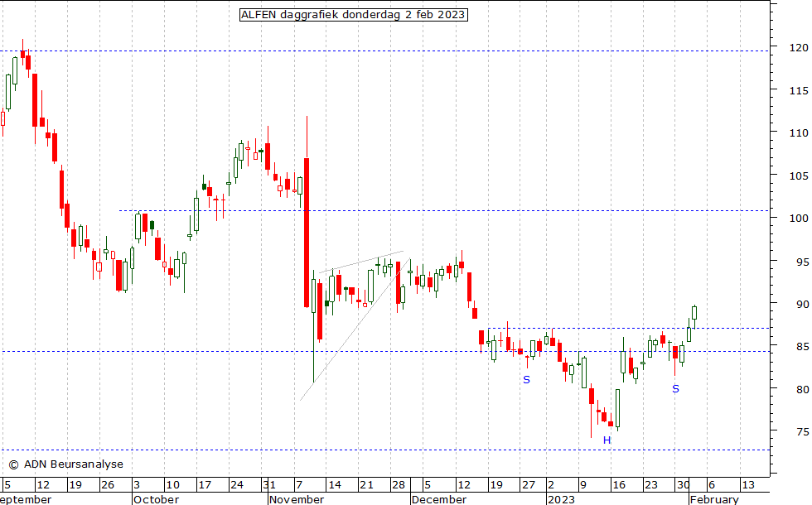Select the 14 date label in November
Screen dimensions: 812x505
pyautogui.click(x=335, y=485)
